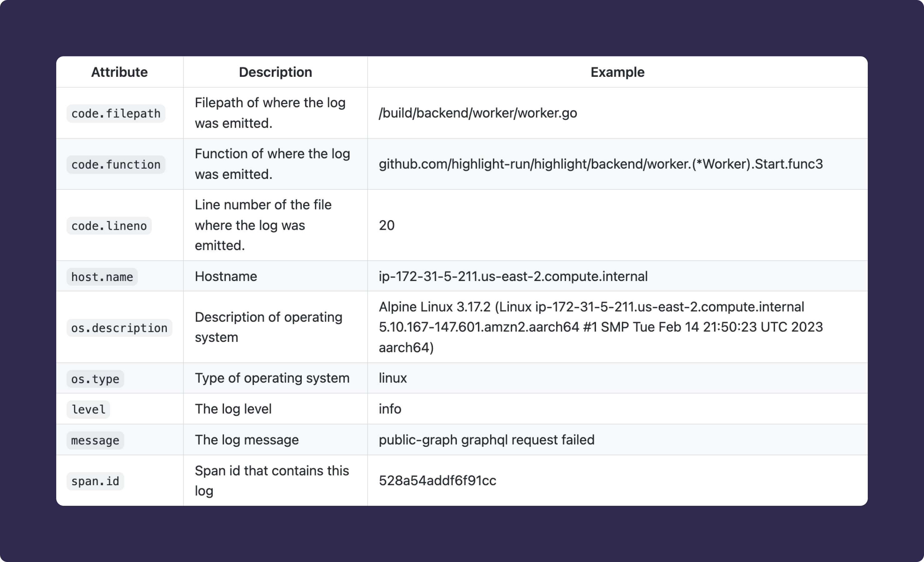Viewport: 924px width, 562px height.
Task: Click the /build/backend/worker/worker.go example path
Action: pyautogui.click(x=478, y=113)
